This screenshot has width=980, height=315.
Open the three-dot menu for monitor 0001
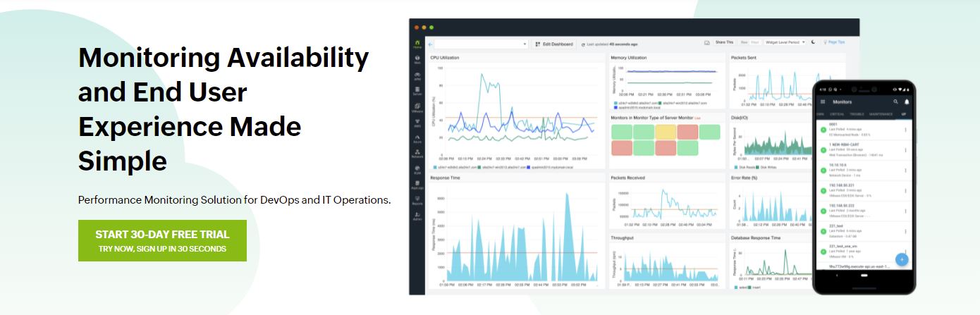point(905,130)
